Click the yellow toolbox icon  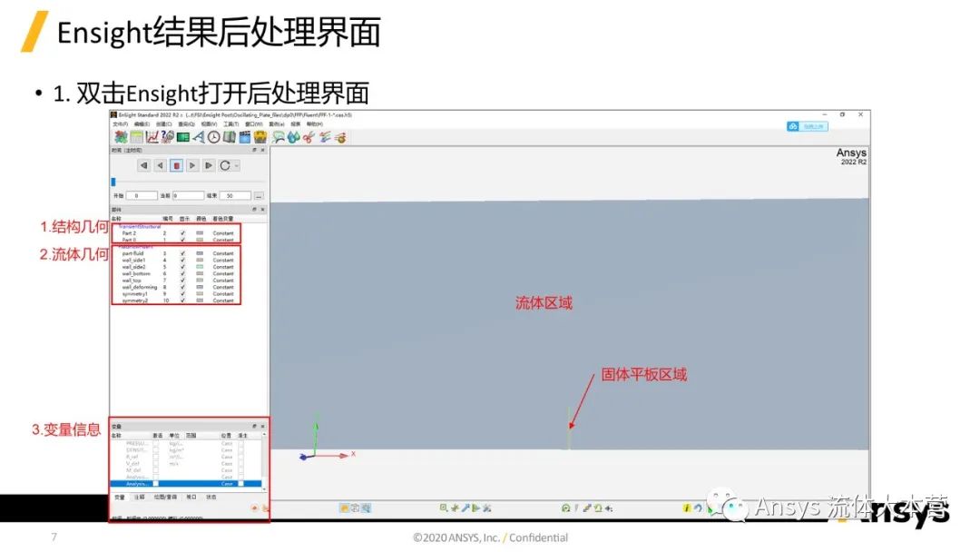coord(260,137)
